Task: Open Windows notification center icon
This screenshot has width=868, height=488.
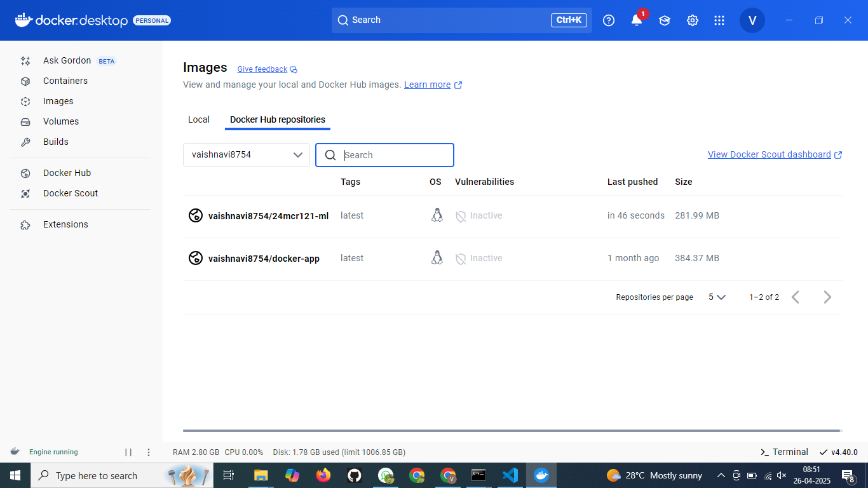Action: coord(848,475)
